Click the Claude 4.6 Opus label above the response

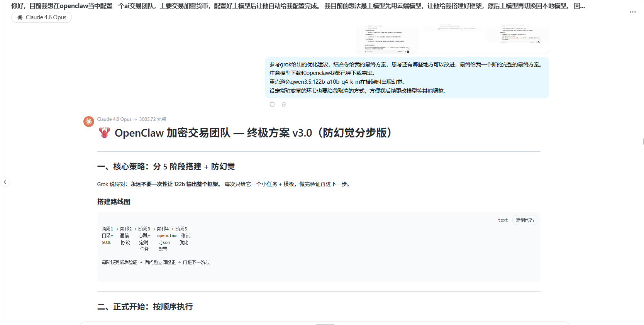pos(114,119)
